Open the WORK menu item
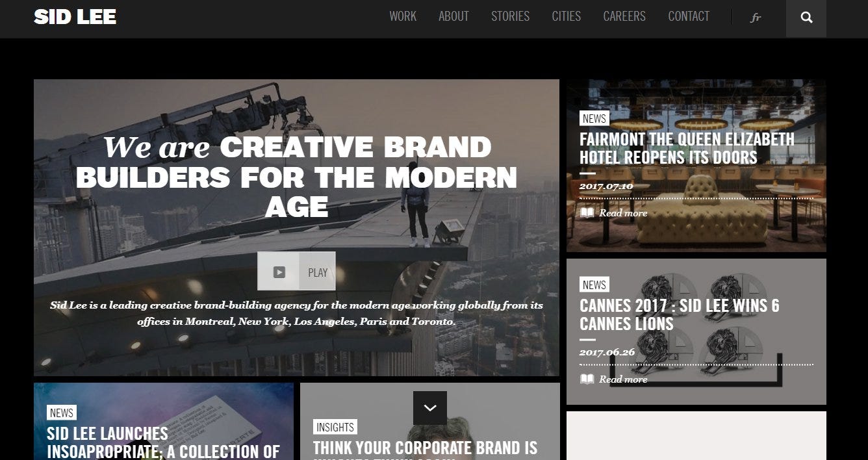Viewport: 868px width, 460px height. point(403,16)
